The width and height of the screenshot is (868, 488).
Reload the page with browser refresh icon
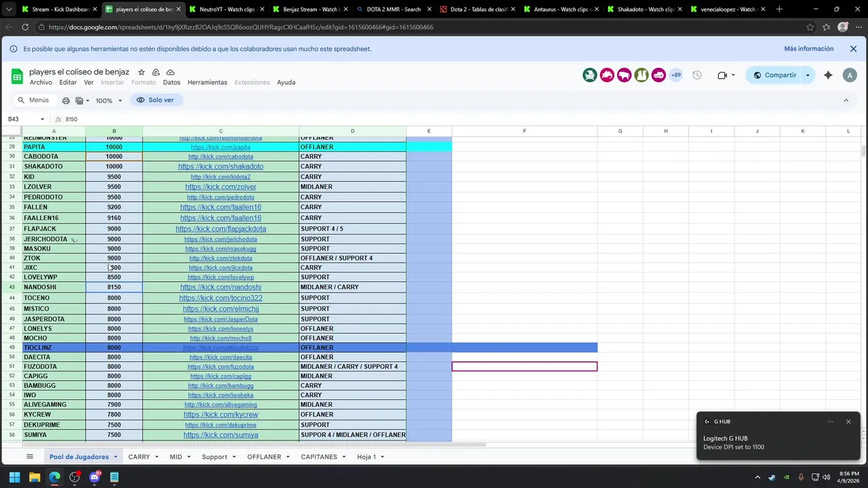point(25,27)
